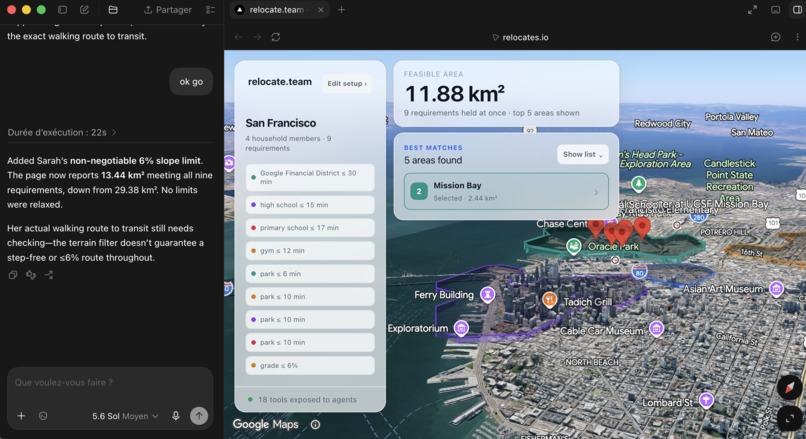Toggle the chat sidebar icon in title bar

(62, 10)
